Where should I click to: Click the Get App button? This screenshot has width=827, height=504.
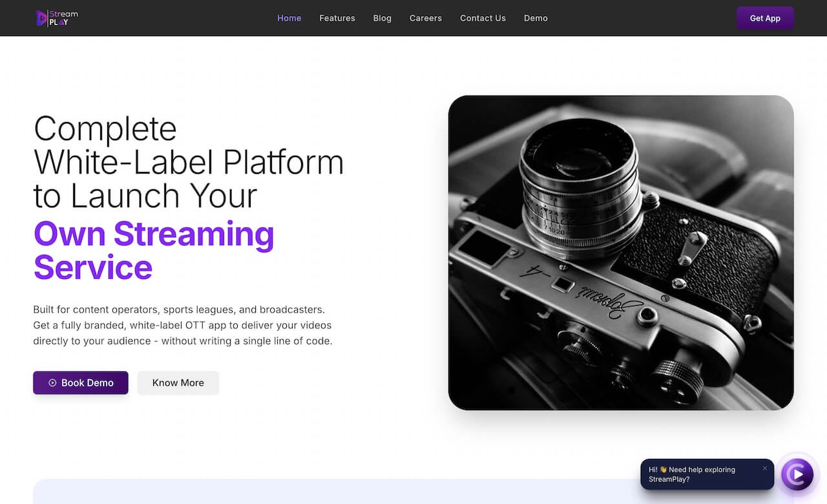765,18
